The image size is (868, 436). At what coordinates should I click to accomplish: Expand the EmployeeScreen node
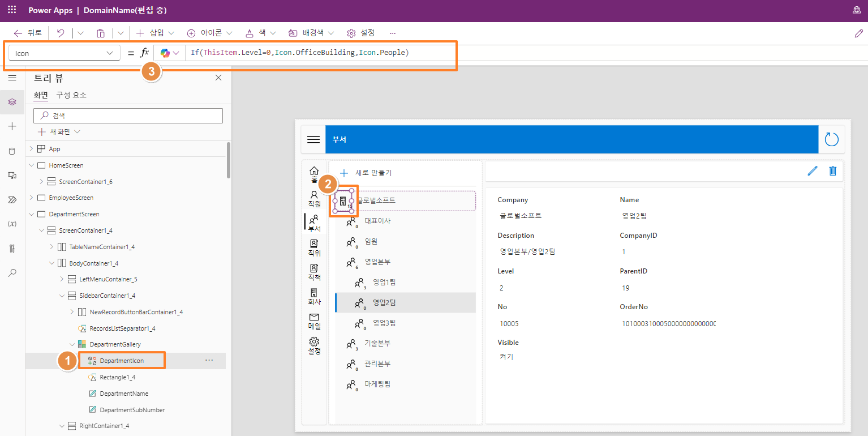pos(31,198)
